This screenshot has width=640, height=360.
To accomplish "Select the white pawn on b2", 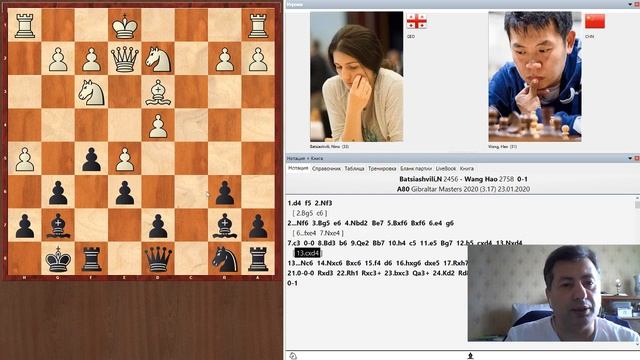I will click(224, 59).
